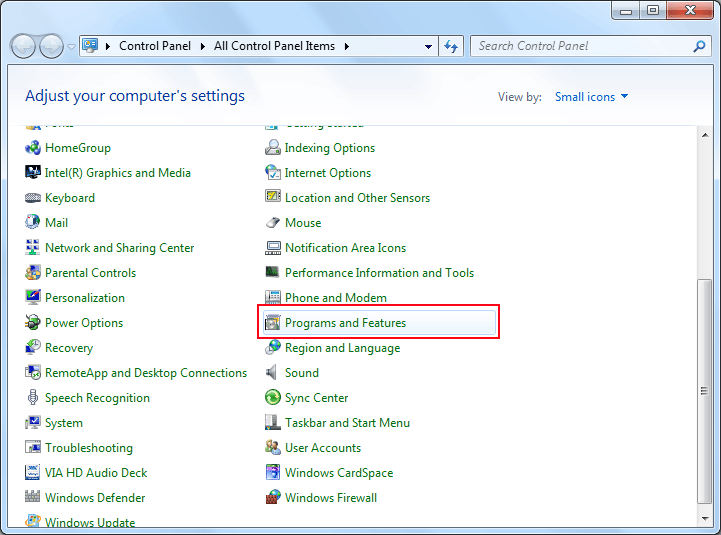Click the VIA HD Audio Deck icon
The image size is (721, 535).
tap(33, 472)
